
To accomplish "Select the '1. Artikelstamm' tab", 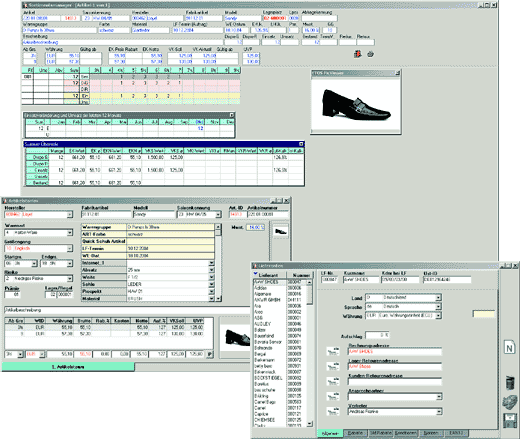I will [68, 367].
